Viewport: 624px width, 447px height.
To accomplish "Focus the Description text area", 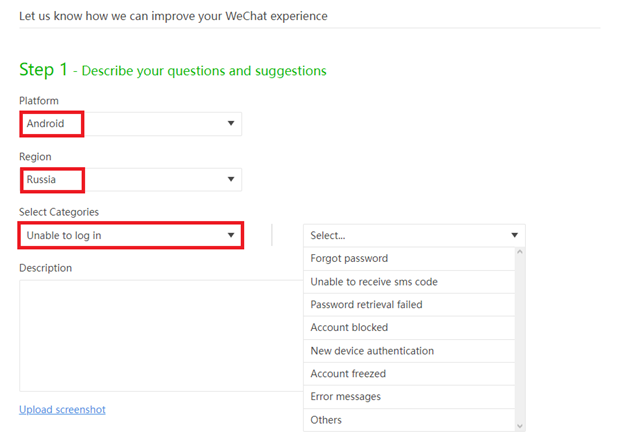I will (x=161, y=336).
